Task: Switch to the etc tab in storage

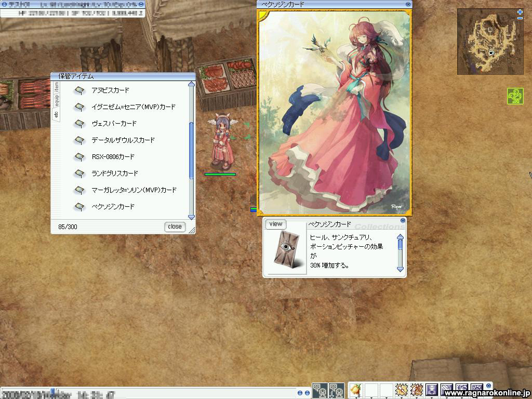Action: click(56, 114)
